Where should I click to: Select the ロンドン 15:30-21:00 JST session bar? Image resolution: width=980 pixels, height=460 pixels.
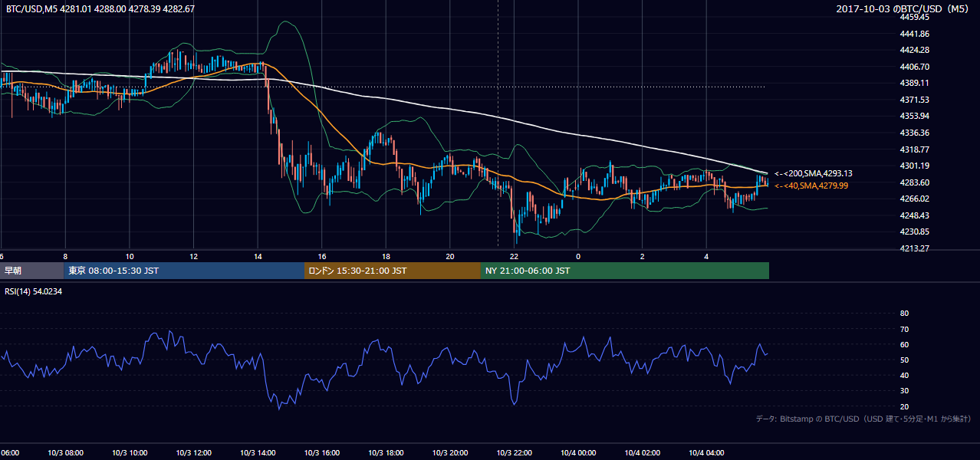click(x=393, y=271)
